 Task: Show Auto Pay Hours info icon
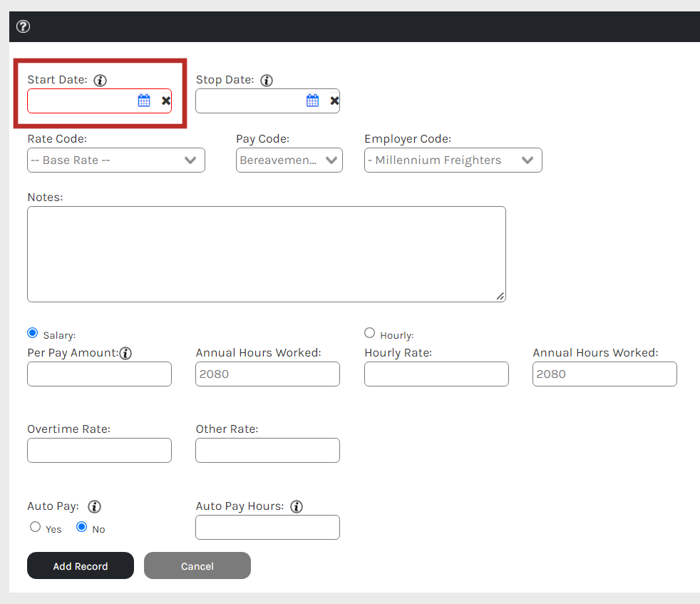tap(297, 506)
